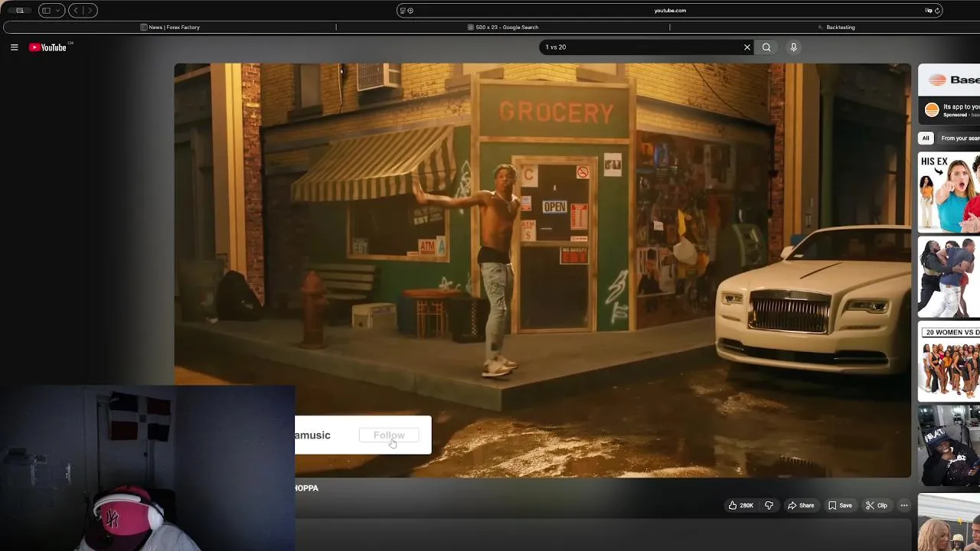The image size is (980, 551).
Task: Expand the sidebar button dropdown chevron
Action: point(58,11)
